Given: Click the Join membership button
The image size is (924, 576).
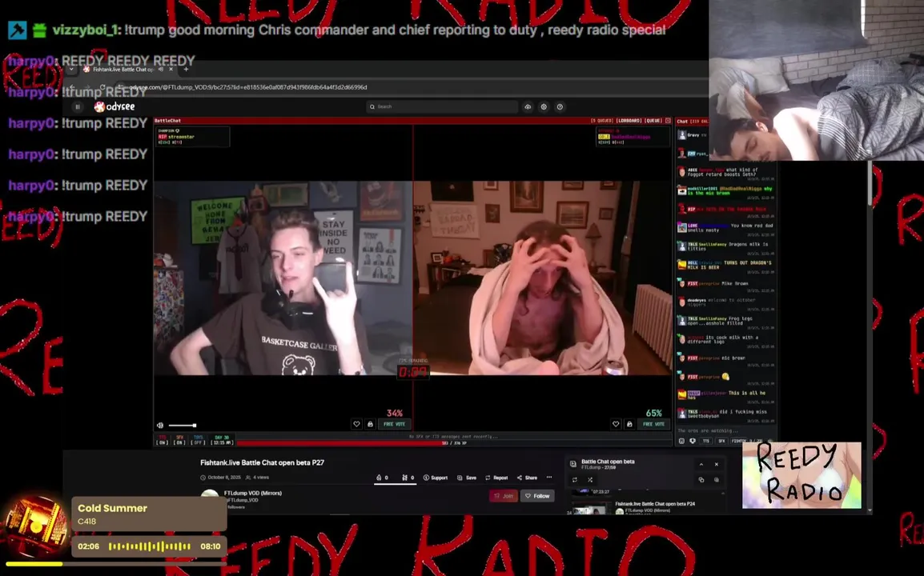Looking at the screenshot, I should (x=504, y=496).
